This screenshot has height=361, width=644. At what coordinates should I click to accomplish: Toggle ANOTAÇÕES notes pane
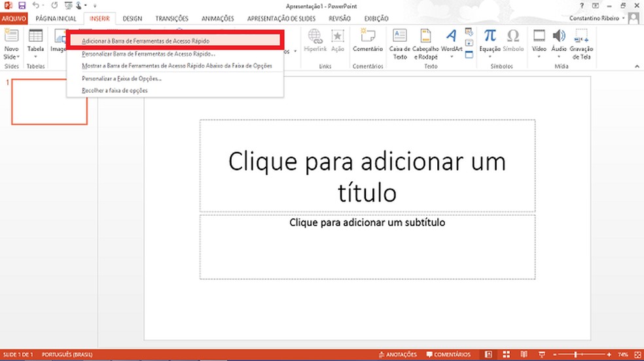(397, 354)
